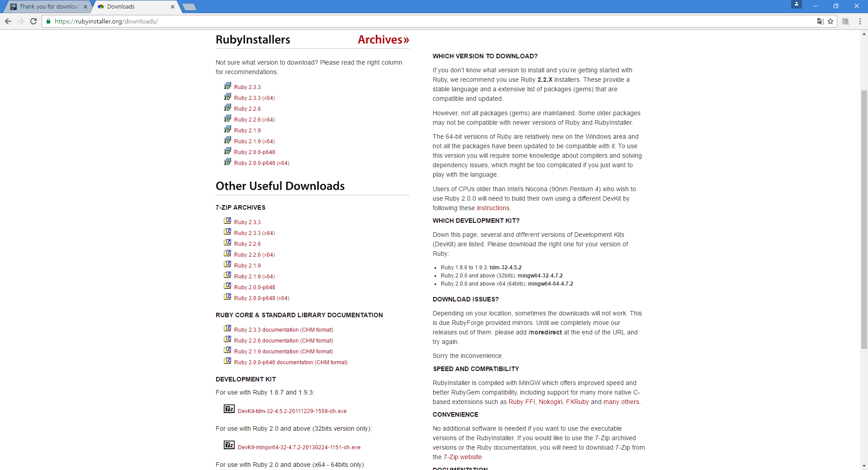This screenshot has width=868, height=470.
Task: Click 7-Zip archive icon for Ruby 2.0.0-p648
Action: pos(227,286)
